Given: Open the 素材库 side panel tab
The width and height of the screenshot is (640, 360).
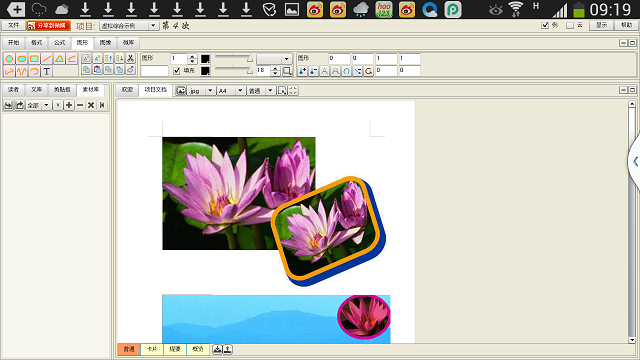Looking at the screenshot, I should coord(91,89).
